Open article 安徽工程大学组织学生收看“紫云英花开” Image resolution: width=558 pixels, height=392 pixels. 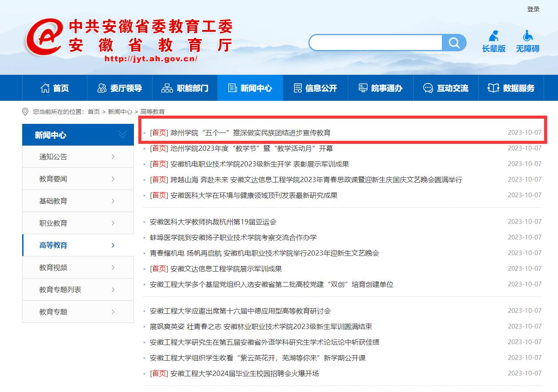pos(257,358)
